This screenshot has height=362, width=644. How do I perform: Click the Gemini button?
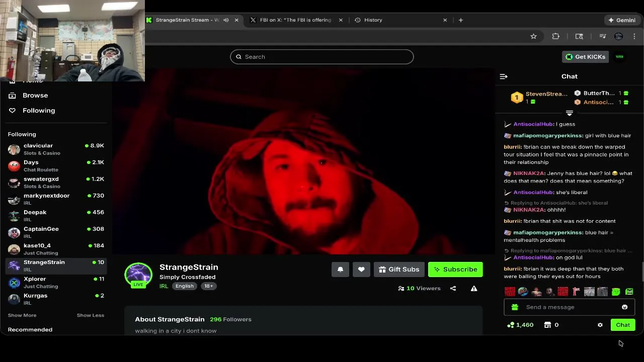622,20
